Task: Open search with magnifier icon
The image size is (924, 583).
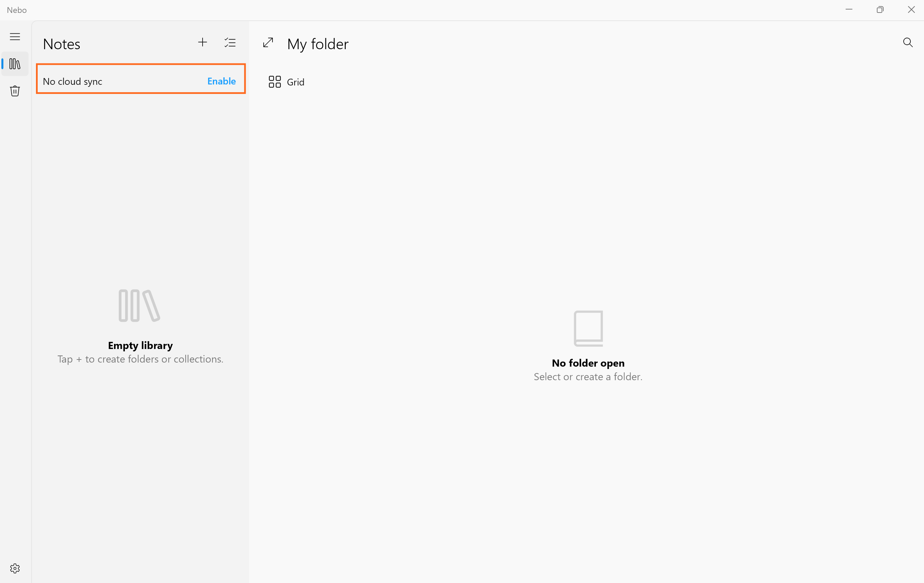Action: tap(907, 42)
